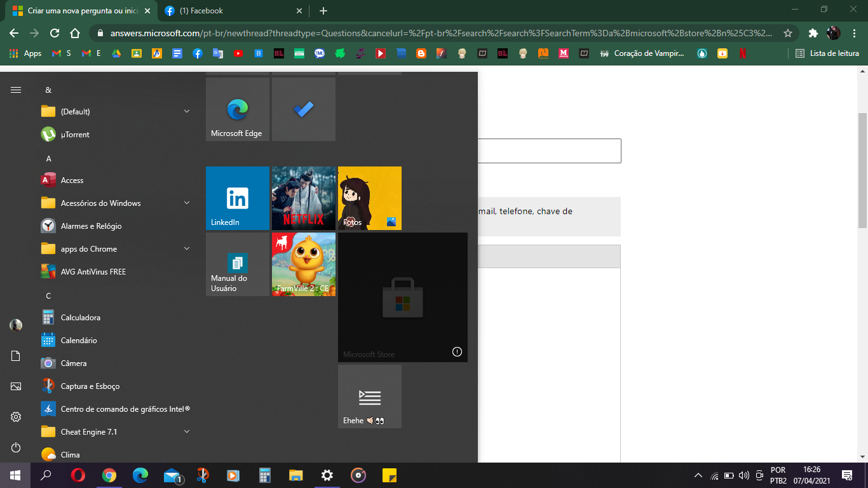
Task: Open the Fotos tile
Action: click(x=370, y=198)
